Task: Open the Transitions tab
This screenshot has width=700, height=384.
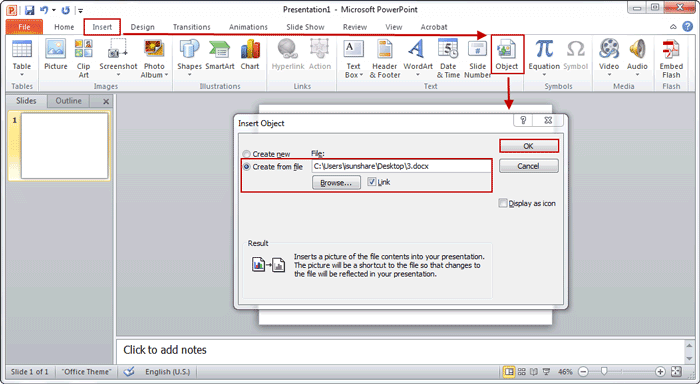Action: 192,27
